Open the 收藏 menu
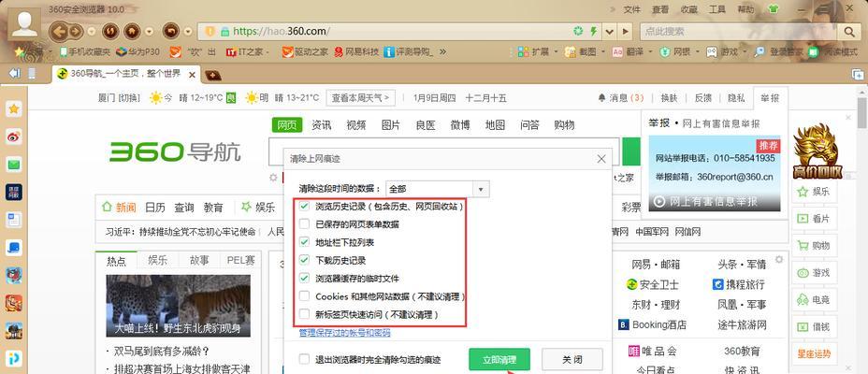 tap(688, 9)
